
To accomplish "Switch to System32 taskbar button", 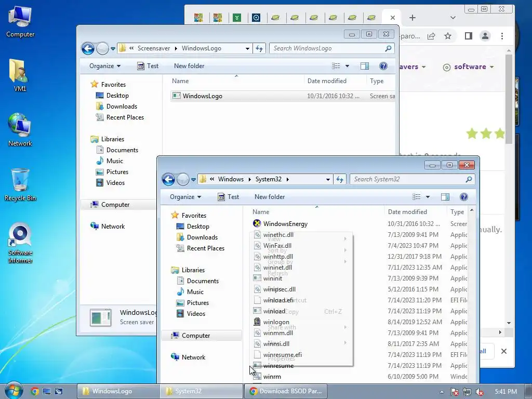I will (x=202, y=391).
